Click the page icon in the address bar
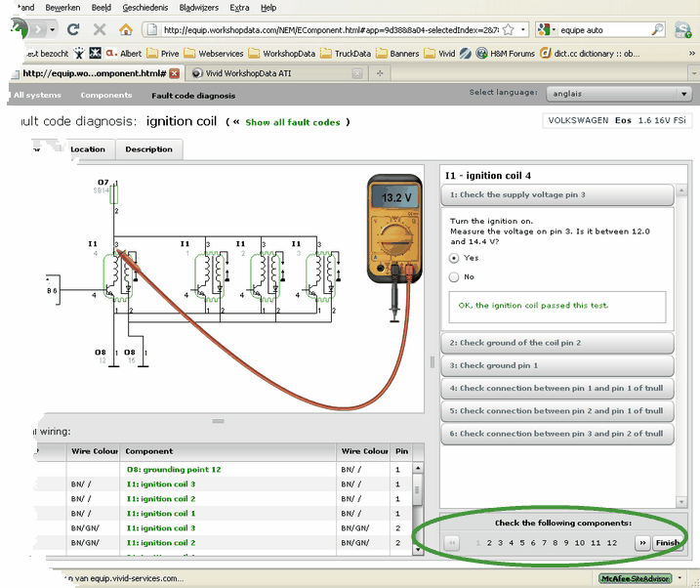Image resolution: width=700 pixels, height=588 pixels. tap(152, 30)
